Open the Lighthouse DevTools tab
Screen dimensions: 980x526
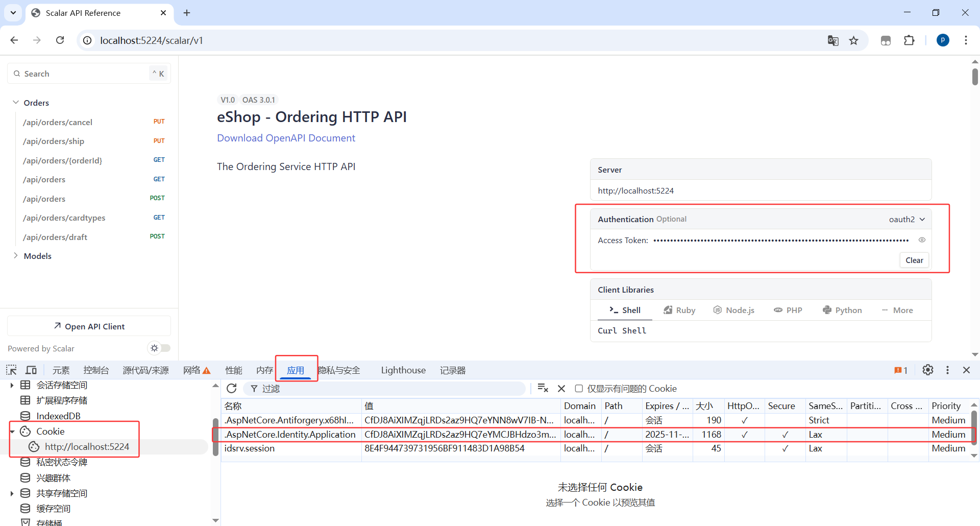tap(403, 370)
